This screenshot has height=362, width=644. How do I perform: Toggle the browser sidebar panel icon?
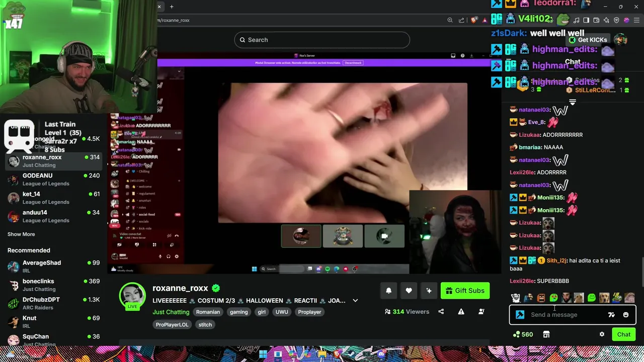pos(586,20)
